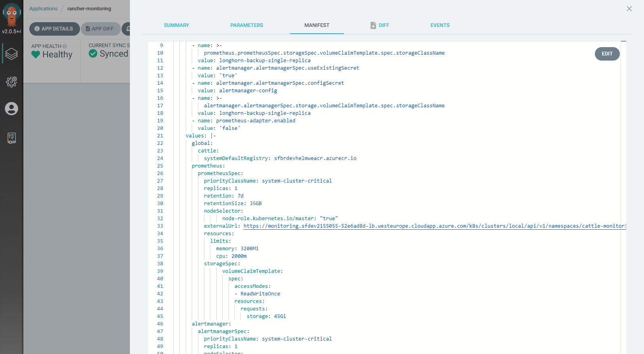
Task: Select the Manifest tab
Action: pyautogui.click(x=317, y=25)
